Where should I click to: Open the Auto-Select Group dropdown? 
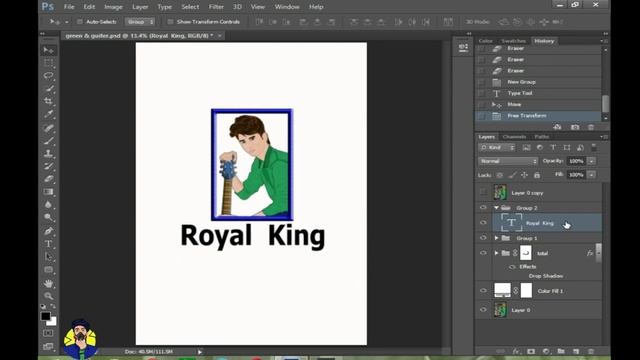click(140, 22)
